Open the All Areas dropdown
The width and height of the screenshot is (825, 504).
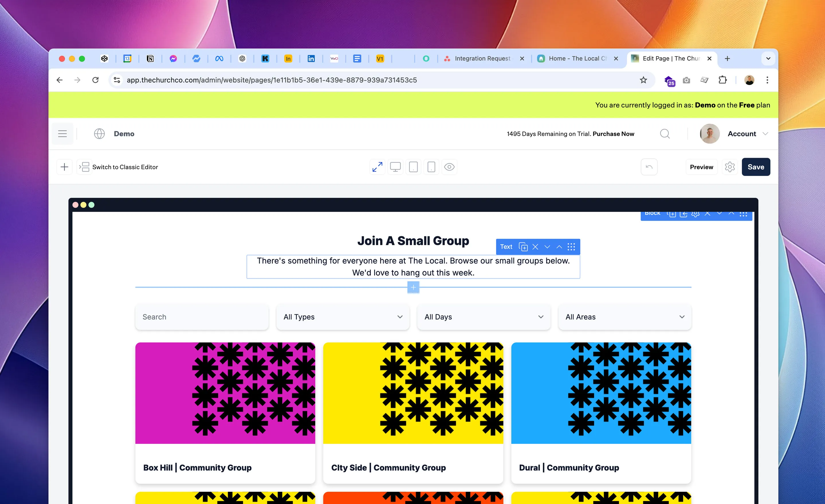(x=624, y=317)
